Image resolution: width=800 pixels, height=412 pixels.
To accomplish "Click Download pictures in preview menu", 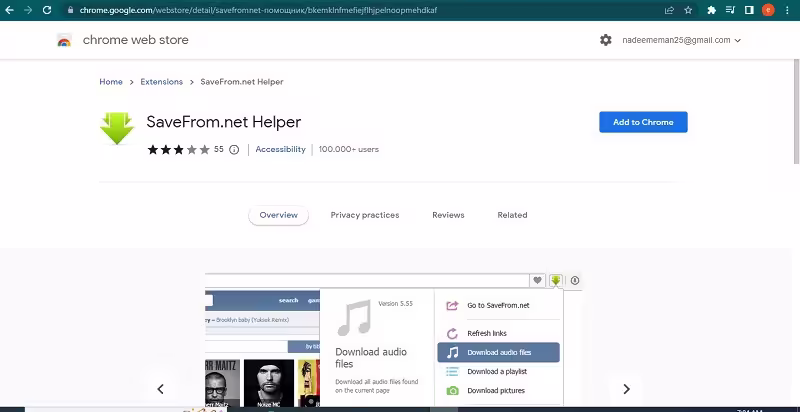I will [x=496, y=391].
